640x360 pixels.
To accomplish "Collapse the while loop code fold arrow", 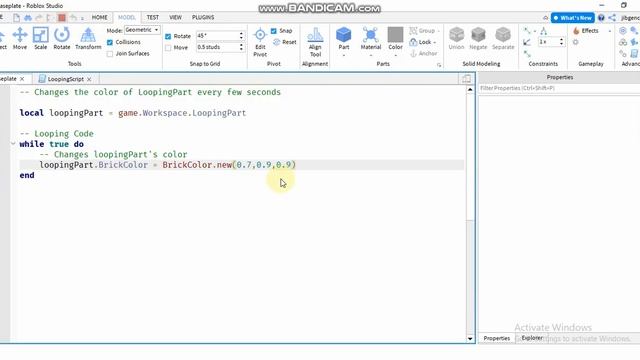I will [x=13, y=144].
